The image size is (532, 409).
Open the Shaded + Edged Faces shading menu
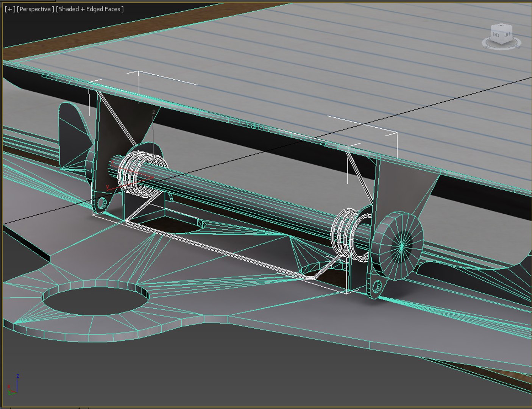[x=90, y=9]
